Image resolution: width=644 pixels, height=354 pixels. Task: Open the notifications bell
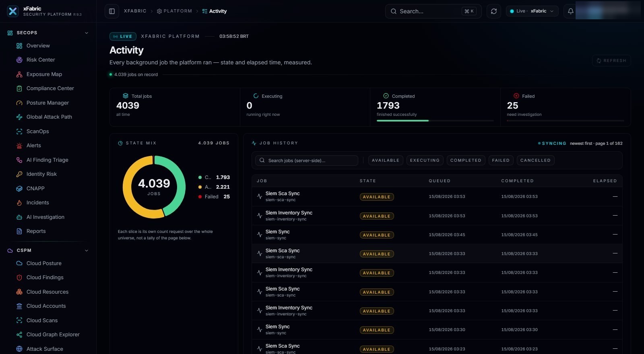point(570,11)
